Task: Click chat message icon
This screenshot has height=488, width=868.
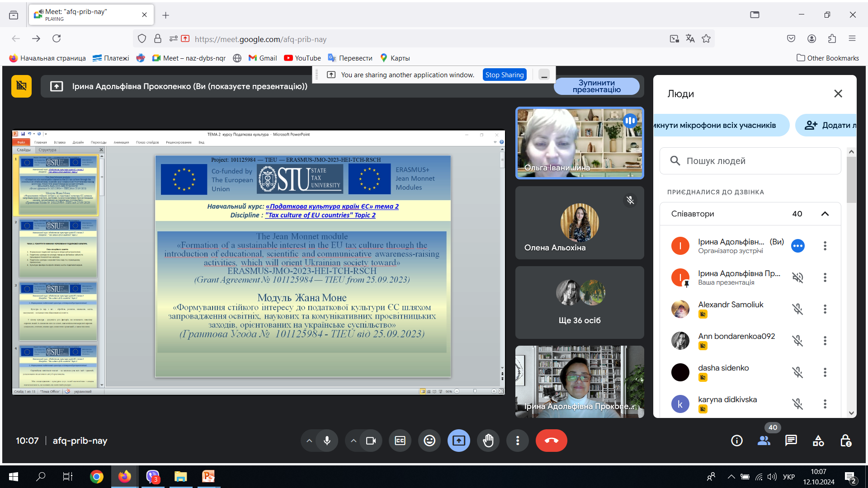Action: [791, 441]
